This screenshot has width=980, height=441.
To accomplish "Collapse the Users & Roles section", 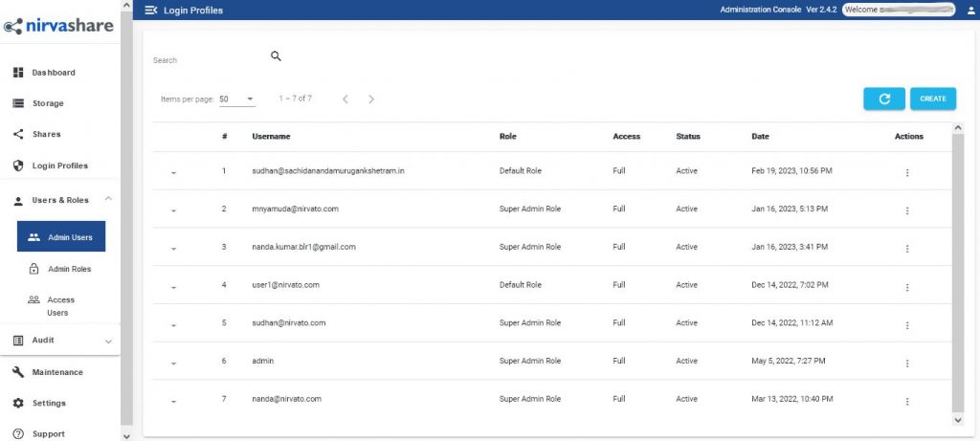I will (x=109, y=199).
